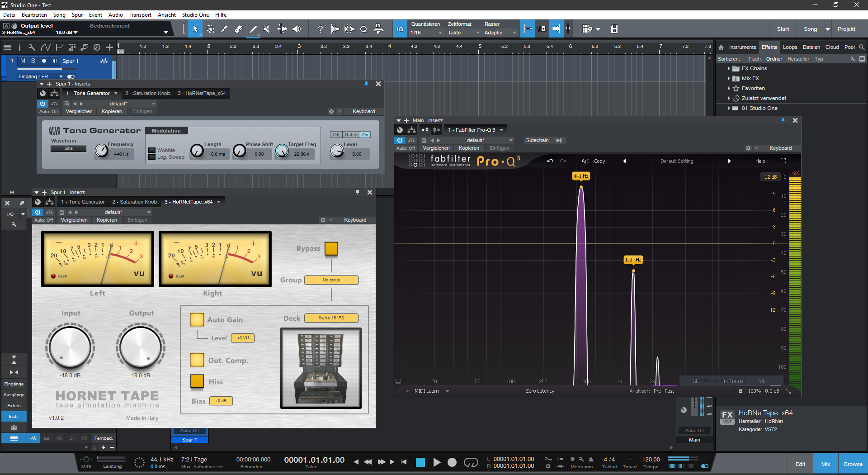Switch to the Loops browser tab
Image resolution: width=868 pixels, height=475 pixels.
790,47
